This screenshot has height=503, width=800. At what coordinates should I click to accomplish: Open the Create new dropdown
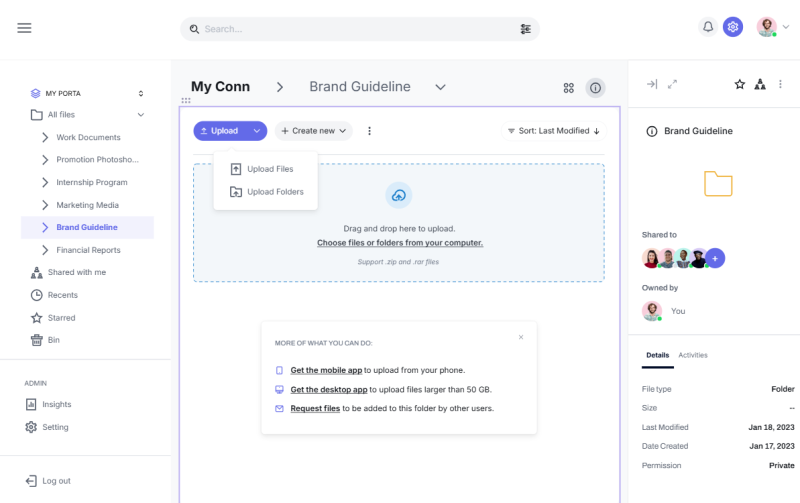click(314, 131)
